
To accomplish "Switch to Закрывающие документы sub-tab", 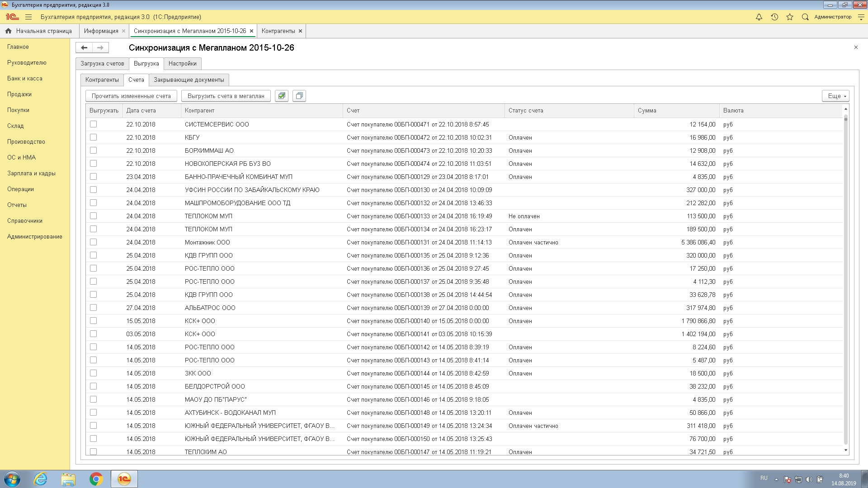I will point(189,80).
